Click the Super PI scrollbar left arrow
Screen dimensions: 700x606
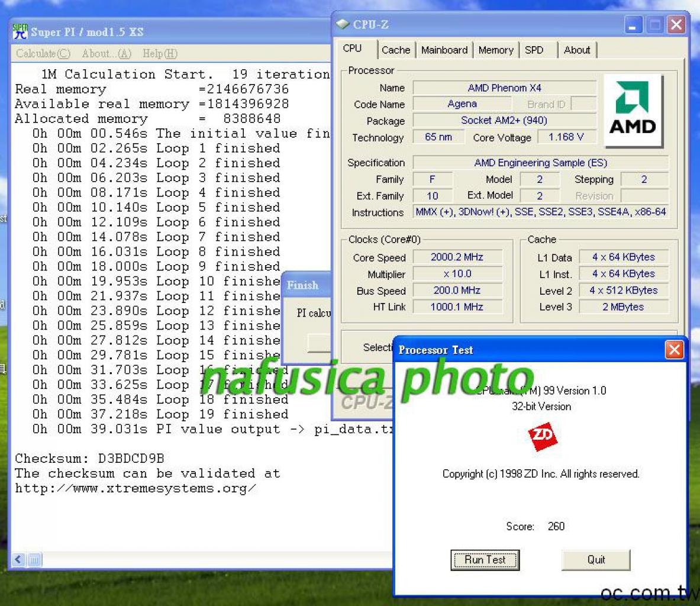(x=18, y=559)
